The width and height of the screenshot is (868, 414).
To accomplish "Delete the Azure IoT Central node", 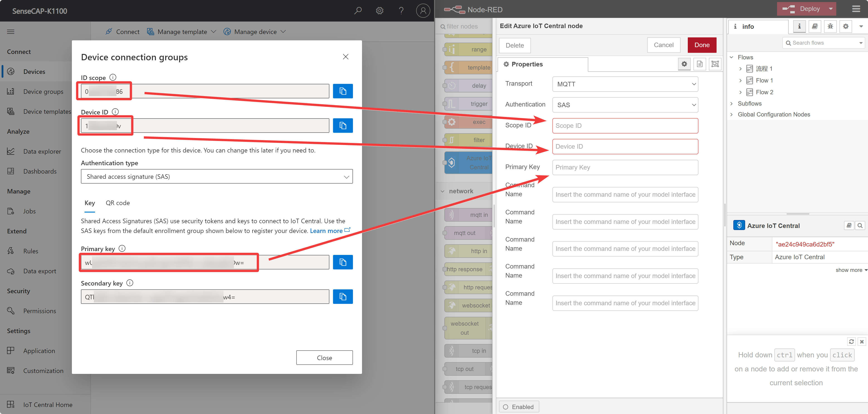I will click(515, 45).
